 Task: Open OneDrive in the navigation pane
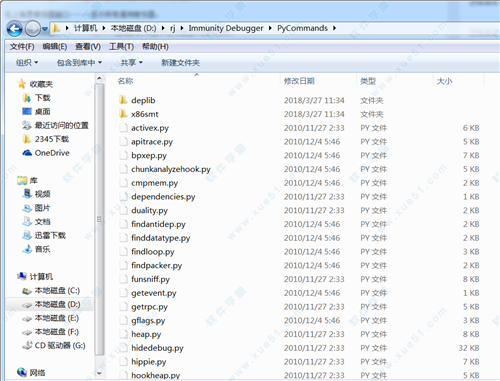46,153
